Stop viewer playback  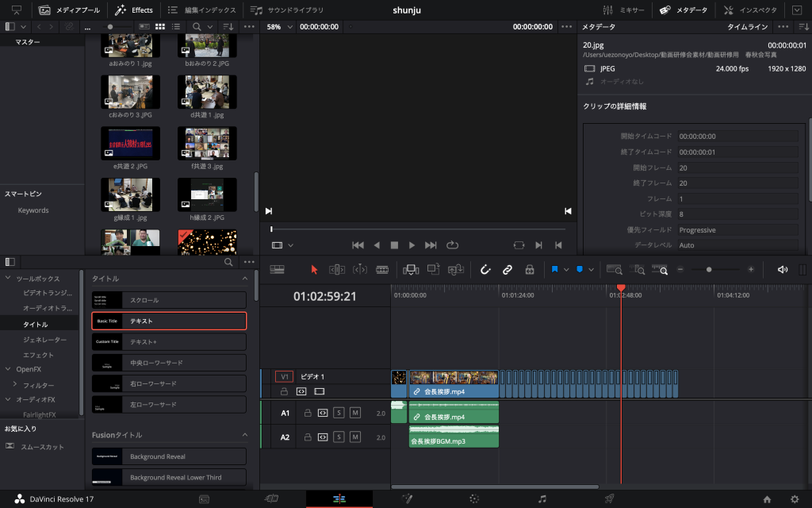click(394, 245)
